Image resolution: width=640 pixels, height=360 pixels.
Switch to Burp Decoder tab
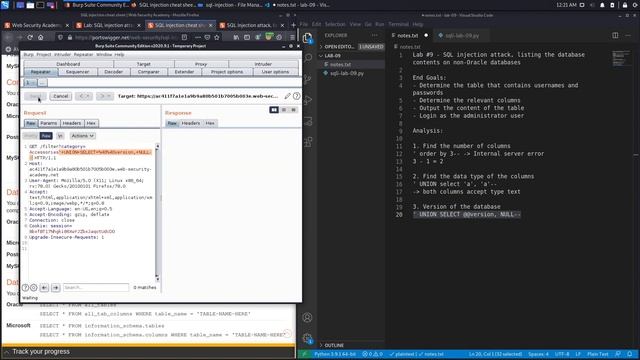[113, 72]
